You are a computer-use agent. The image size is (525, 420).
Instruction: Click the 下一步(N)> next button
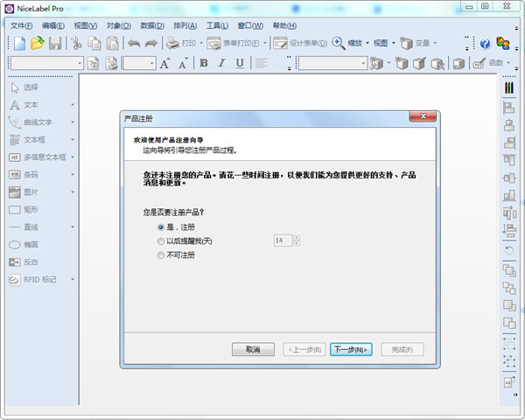tap(351, 350)
